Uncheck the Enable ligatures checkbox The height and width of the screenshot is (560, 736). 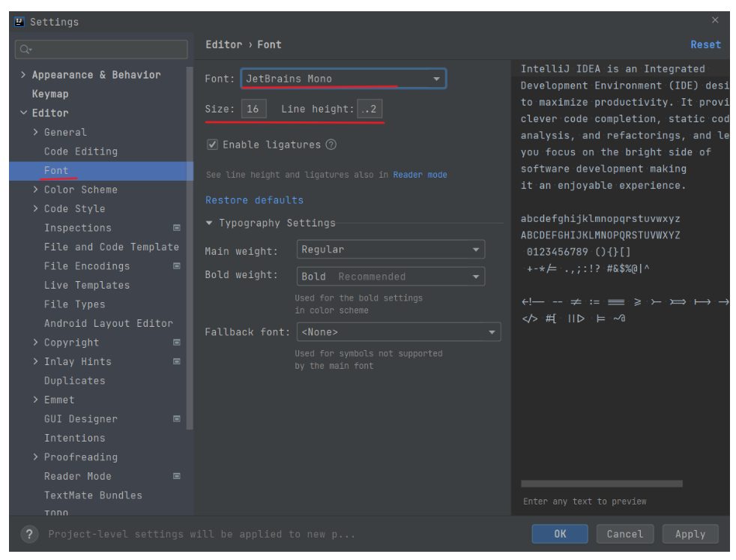pos(213,145)
